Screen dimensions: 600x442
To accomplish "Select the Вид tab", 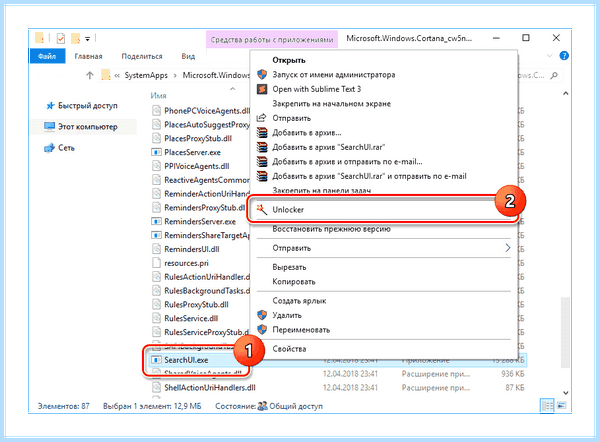I will [x=188, y=56].
